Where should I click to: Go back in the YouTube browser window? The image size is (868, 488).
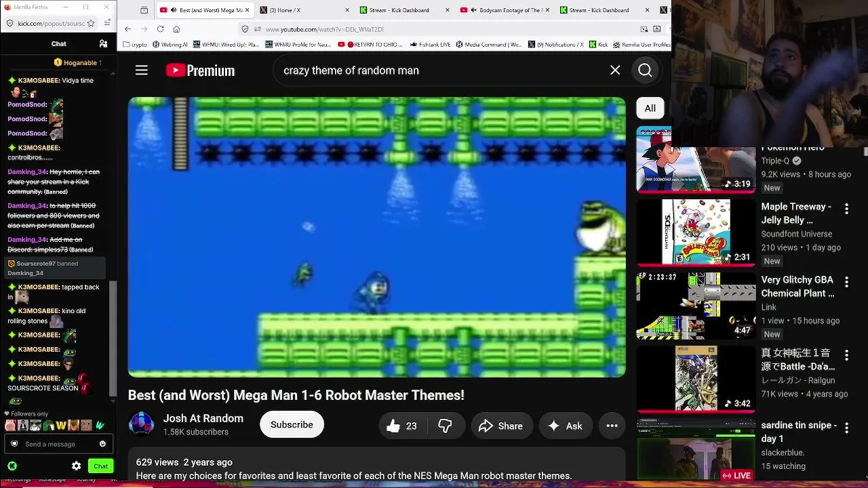pyautogui.click(x=127, y=29)
